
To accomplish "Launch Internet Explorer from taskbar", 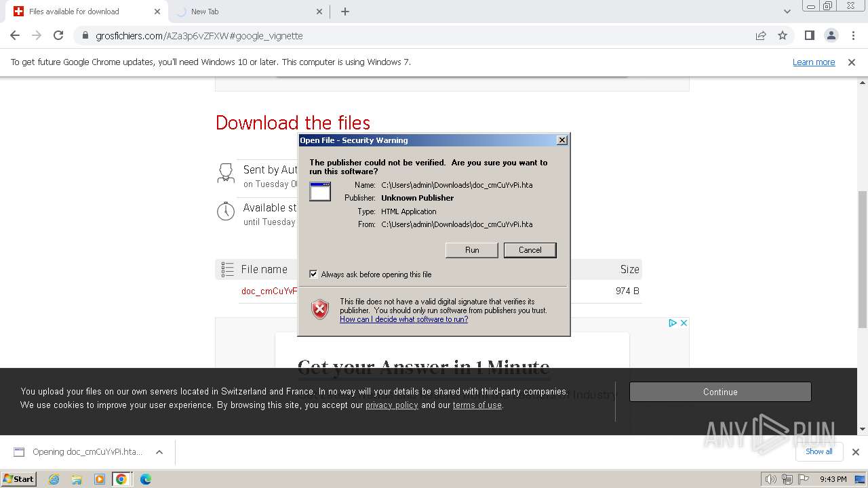I will point(54,479).
